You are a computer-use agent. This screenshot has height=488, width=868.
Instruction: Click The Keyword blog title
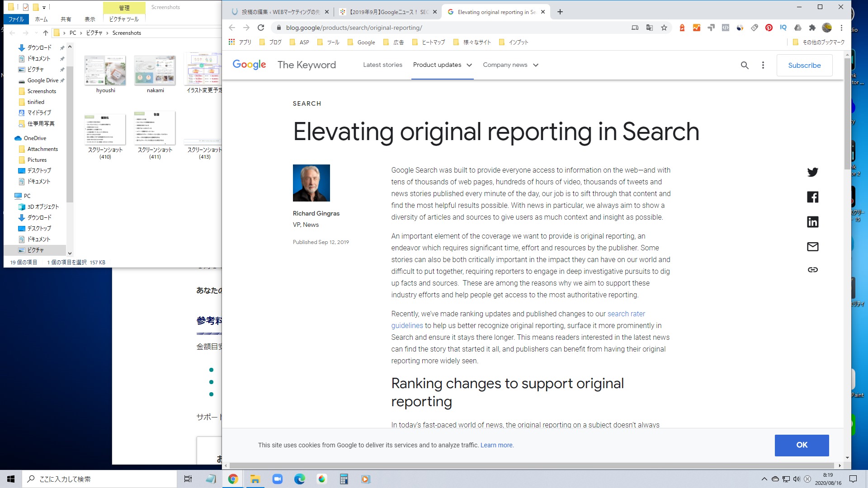click(x=307, y=65)
